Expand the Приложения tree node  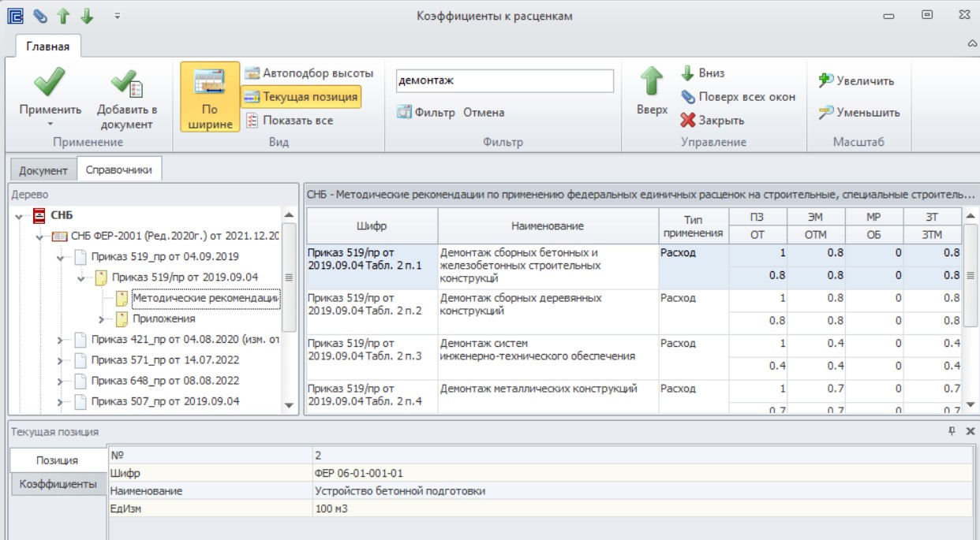coord(102,319)
